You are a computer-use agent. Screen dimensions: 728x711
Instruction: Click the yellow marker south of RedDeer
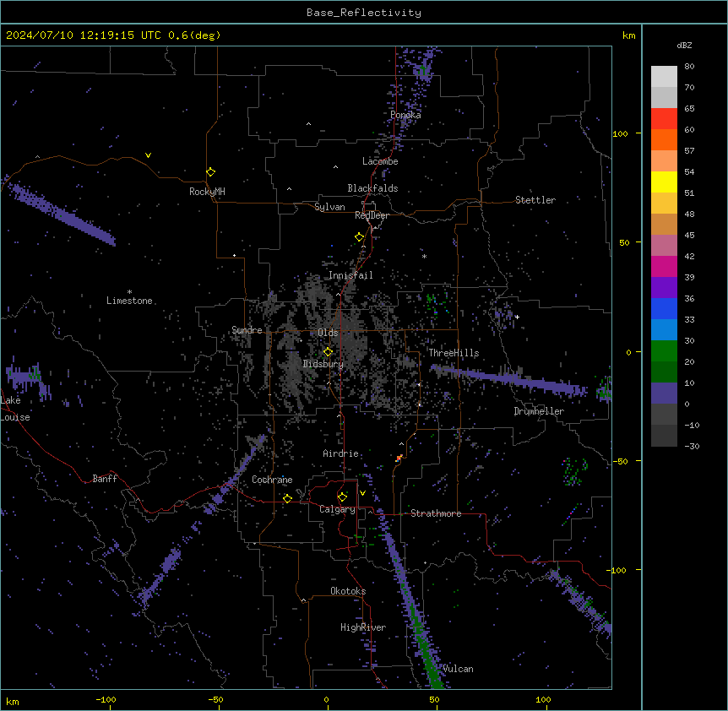point(360,237)
